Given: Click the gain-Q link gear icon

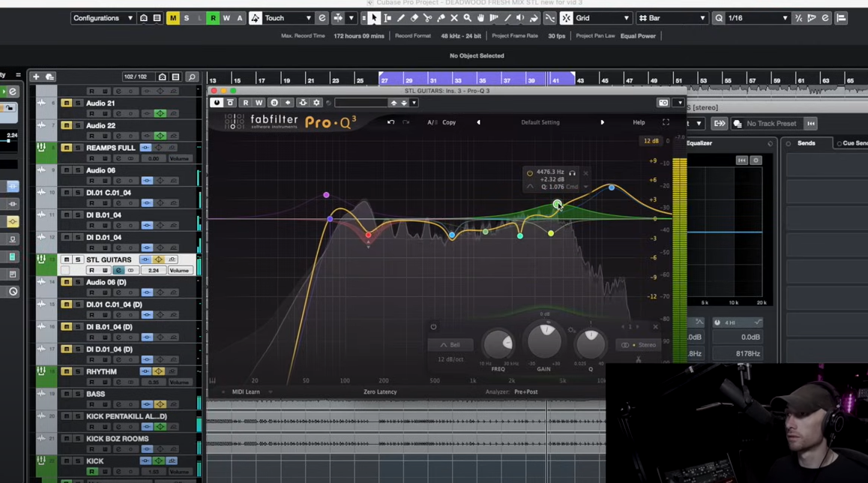Looking at the screenshot, I should pos(571,330).
